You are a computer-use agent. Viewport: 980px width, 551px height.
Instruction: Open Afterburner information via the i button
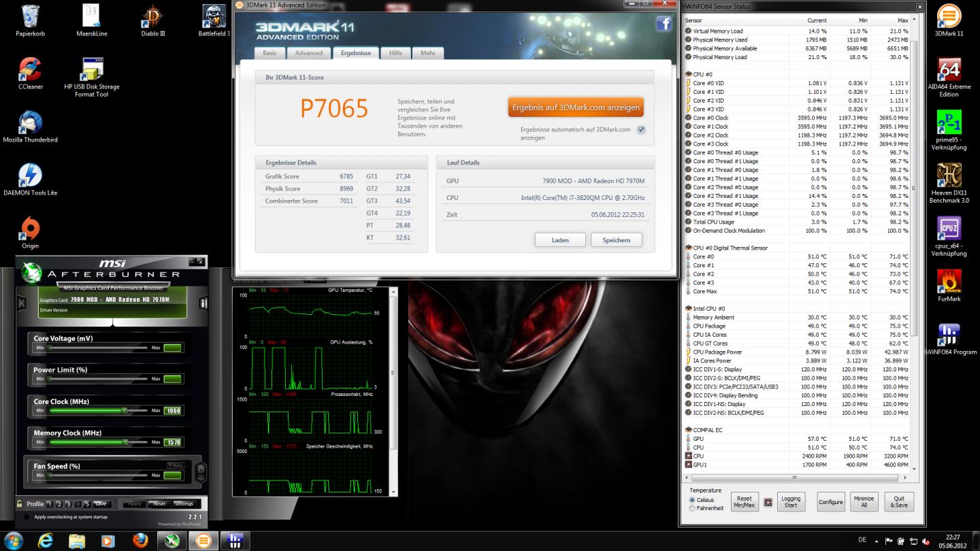click(203, 303)
